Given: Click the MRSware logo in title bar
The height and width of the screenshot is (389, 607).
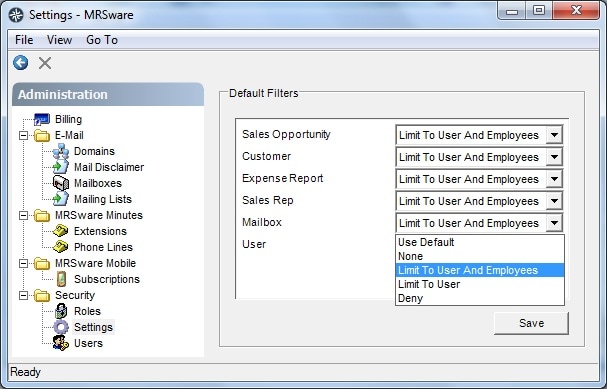Looking at the screenshot, I should click(x=16, y=15).
